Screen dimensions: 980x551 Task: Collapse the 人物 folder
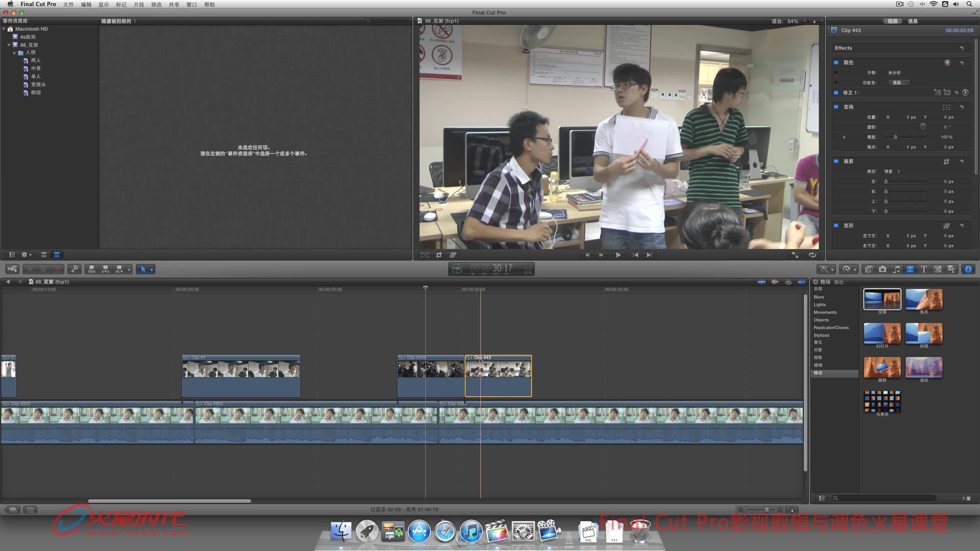coord(15,53)
